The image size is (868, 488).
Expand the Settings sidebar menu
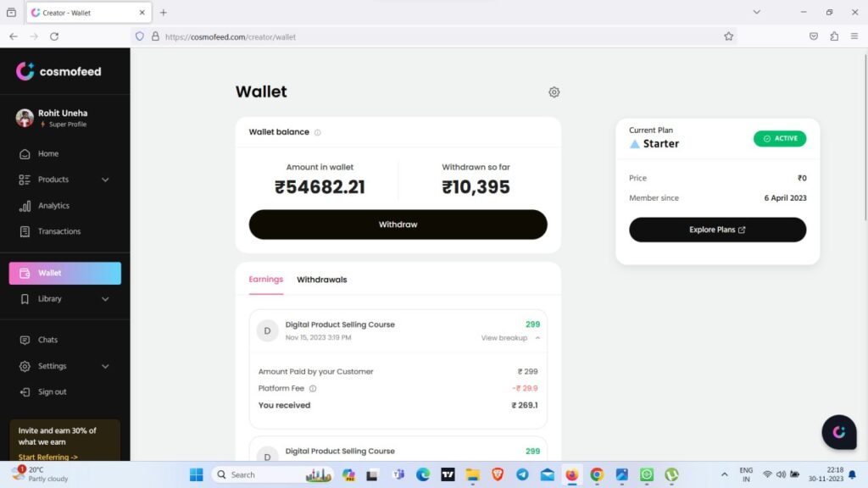coord(105,366)
